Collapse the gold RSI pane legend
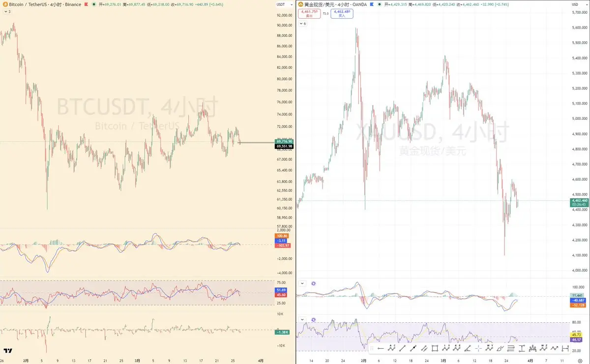Image resolution: width=590 pixels, height=364 pixels. pos(302,319)
